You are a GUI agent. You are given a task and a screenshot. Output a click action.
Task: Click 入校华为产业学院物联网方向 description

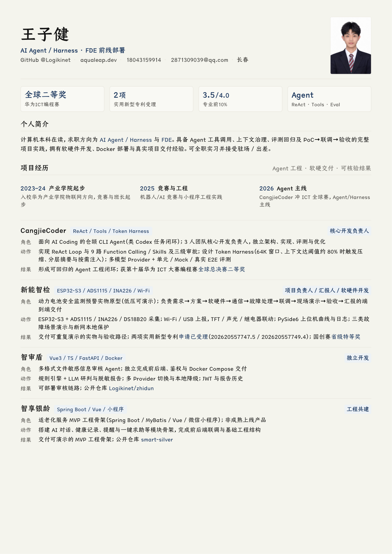click(x=76, y=201)
